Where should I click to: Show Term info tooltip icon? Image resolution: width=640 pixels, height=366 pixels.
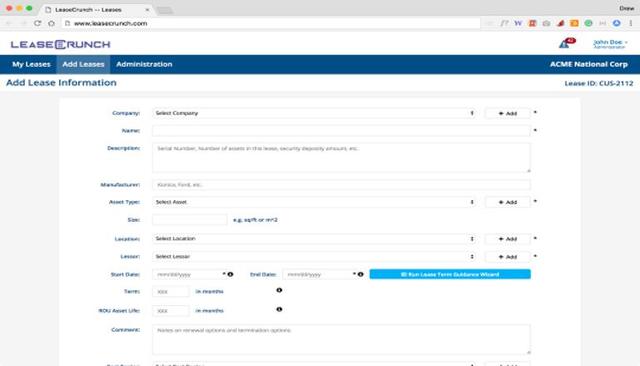pos(279,290)
